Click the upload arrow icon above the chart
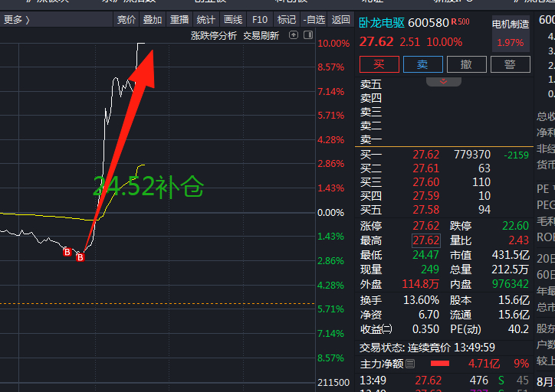Viewport: 555px width, 392px height. pyautogui.click(x=294, y=35)
